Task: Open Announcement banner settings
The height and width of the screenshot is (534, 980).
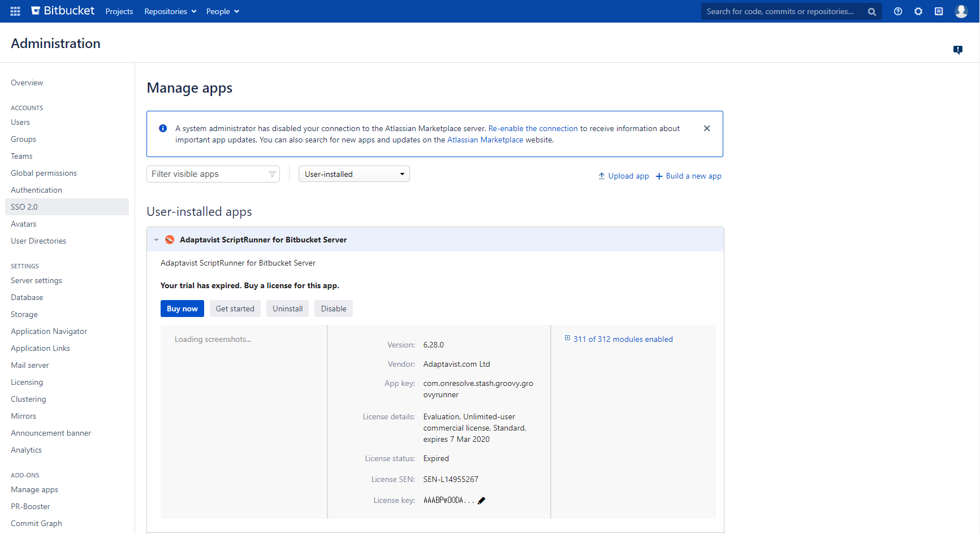Action: pyautogui.click(x=51, y=433)
